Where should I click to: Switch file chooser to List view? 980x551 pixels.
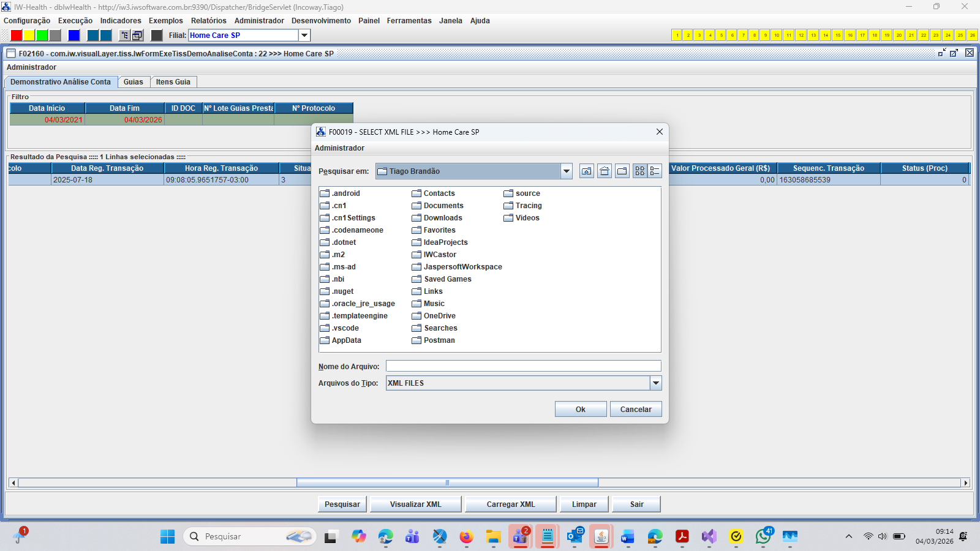click(639, 171)
